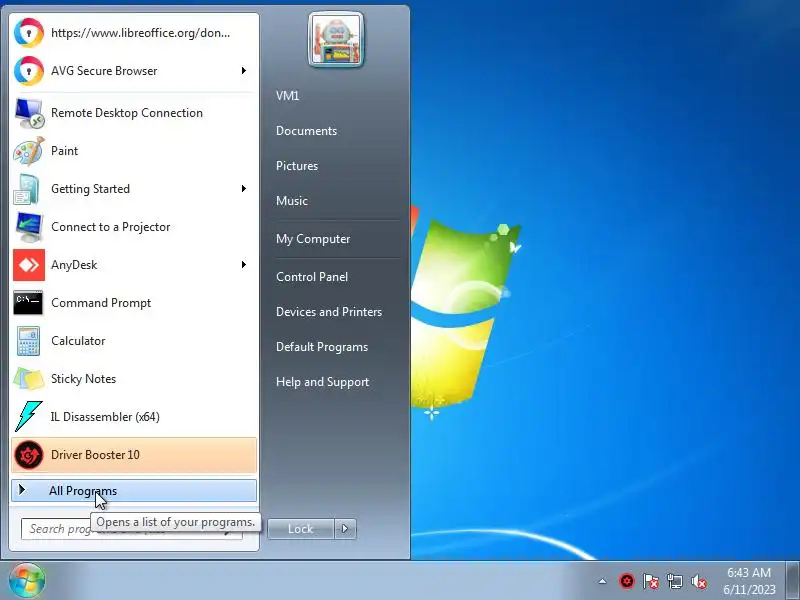Viewport: 800px width, 600px height.
Task: Open Connect to a Projector icon
Action: [x=29, y=227]
